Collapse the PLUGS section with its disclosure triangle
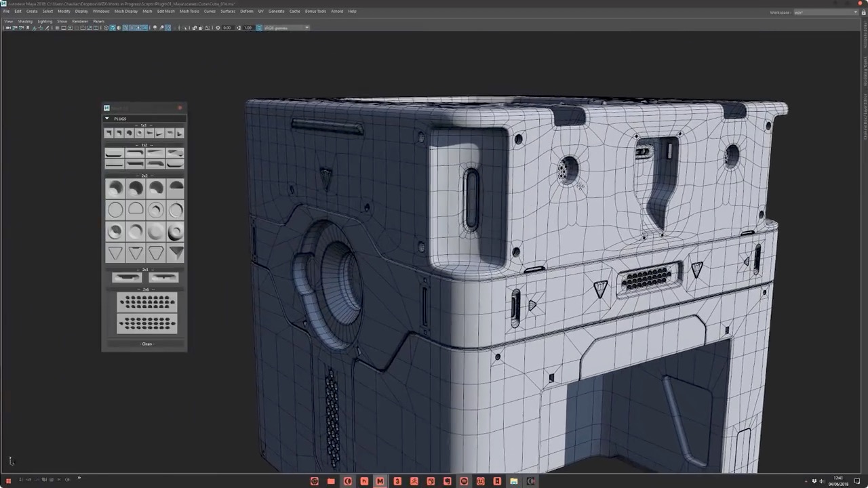The width and height of the screenshot is (868, 488). tap(106, 119)
